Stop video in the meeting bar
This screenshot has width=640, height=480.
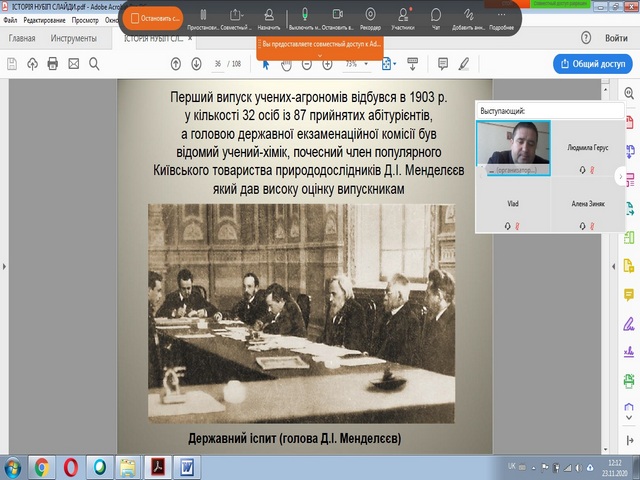point(338,18)
